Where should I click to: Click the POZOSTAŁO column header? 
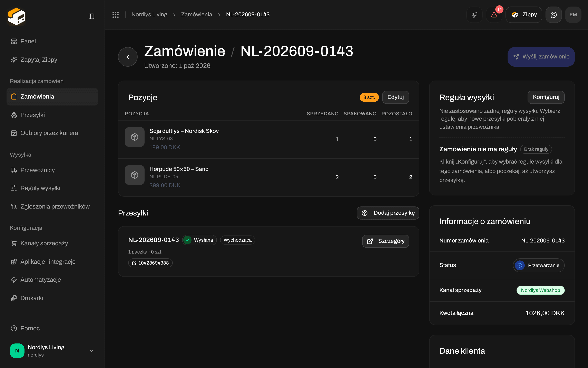click(x=397, y=114)
